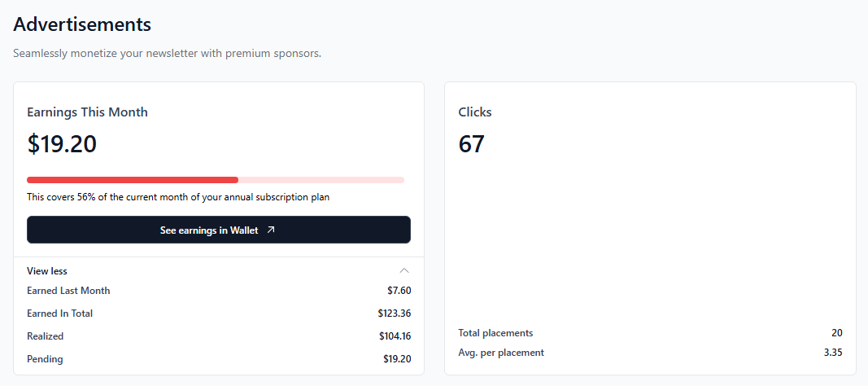Viewport: 868px width, 386px height.
Task: Click the View less label
Action: pos(47,271)
